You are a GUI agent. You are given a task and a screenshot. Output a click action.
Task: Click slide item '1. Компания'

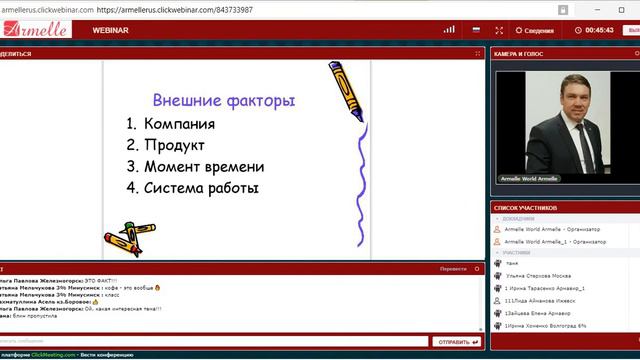click(171, 124)
